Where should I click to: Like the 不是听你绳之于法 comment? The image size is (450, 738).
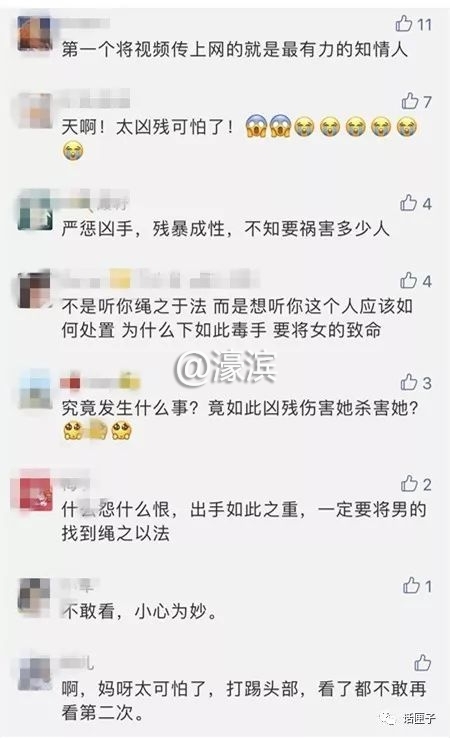409,281
